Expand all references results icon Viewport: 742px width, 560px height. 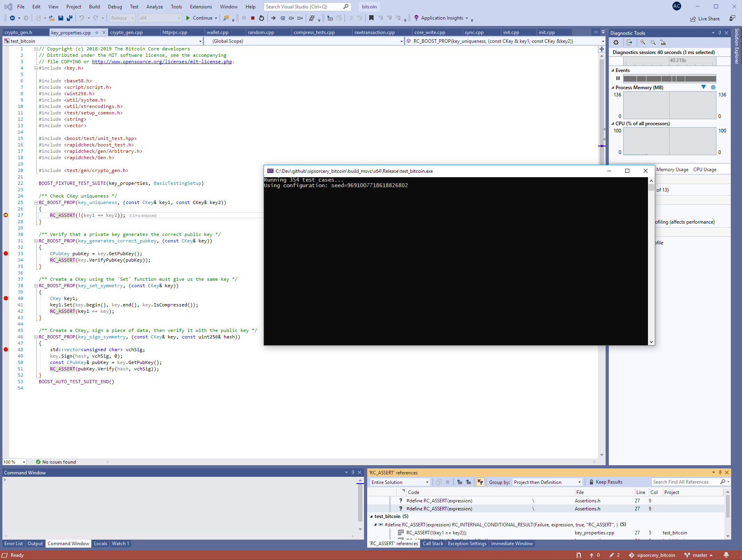(468, 482)
